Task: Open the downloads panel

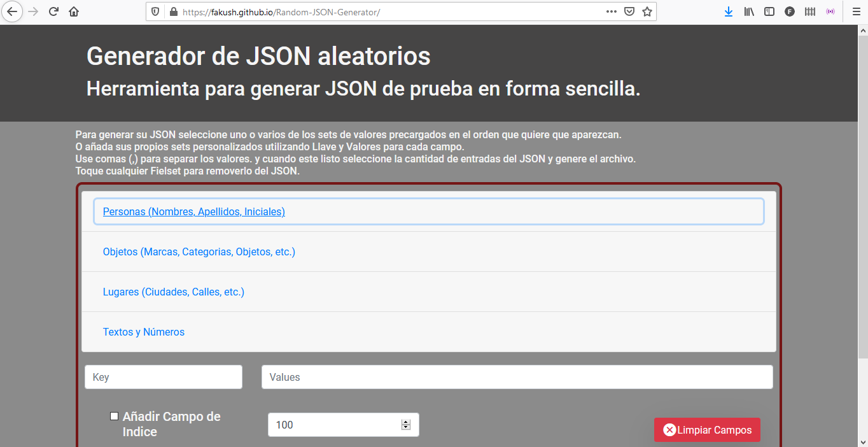Action: [x=729, y=11]
